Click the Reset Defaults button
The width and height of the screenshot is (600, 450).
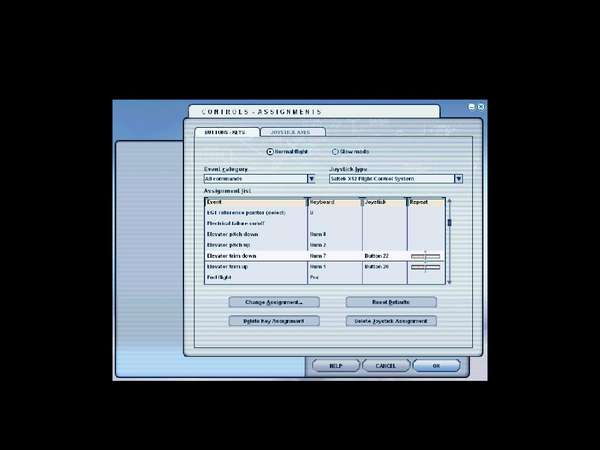[x=391, y=302]
